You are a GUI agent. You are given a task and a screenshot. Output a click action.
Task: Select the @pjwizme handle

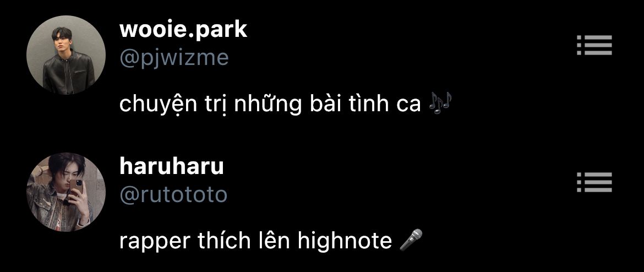point(174,58)
